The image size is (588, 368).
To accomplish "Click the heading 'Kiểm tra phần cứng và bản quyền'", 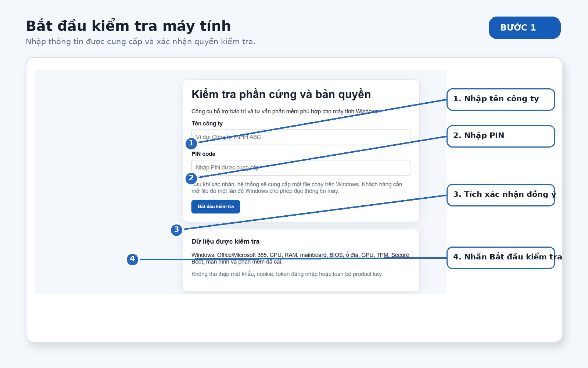I will point(281,95).
